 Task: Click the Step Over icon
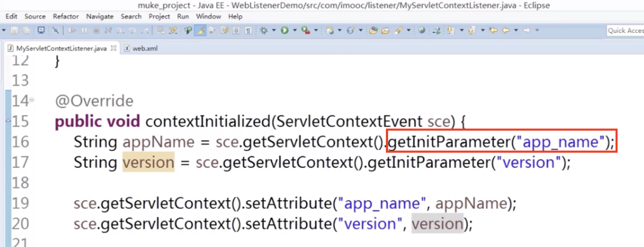tap(132, 31)
